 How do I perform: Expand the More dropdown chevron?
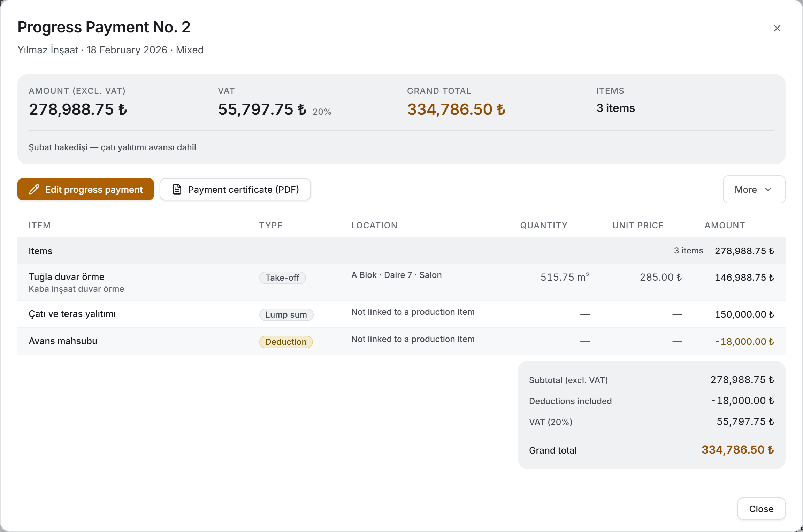[x=768, y=189]
